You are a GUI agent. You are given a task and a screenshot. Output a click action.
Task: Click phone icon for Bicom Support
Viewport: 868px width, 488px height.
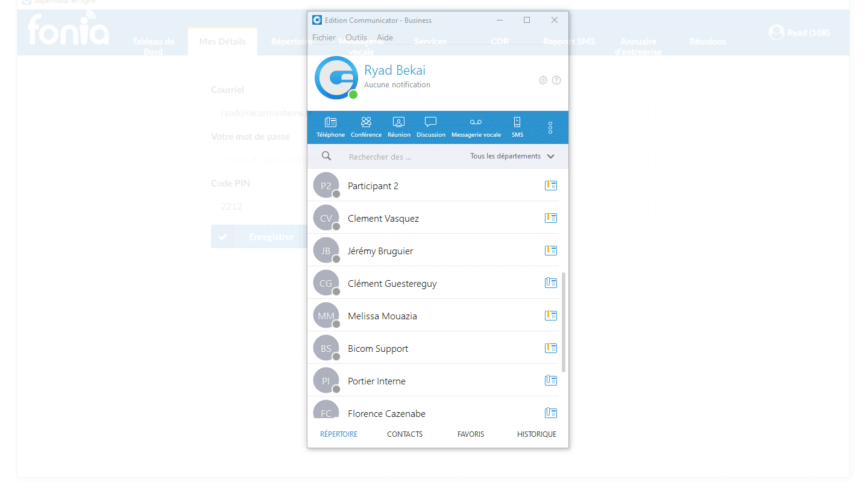(551, 348)
